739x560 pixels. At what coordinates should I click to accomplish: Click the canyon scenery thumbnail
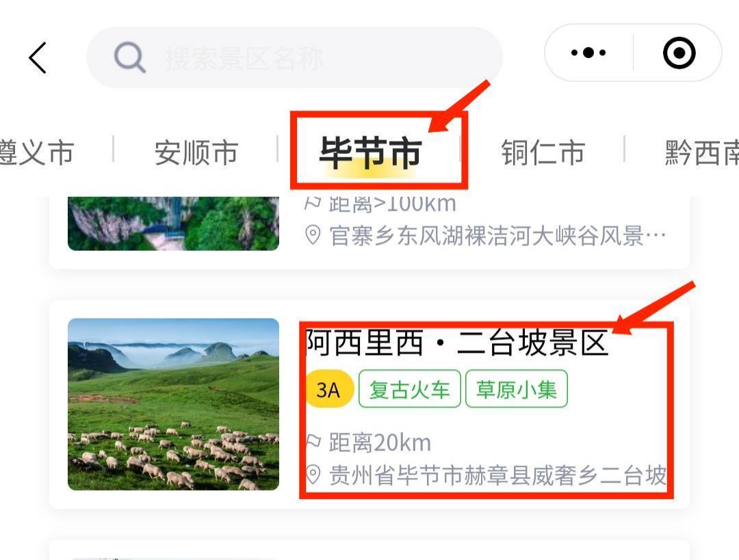[173, 224]
